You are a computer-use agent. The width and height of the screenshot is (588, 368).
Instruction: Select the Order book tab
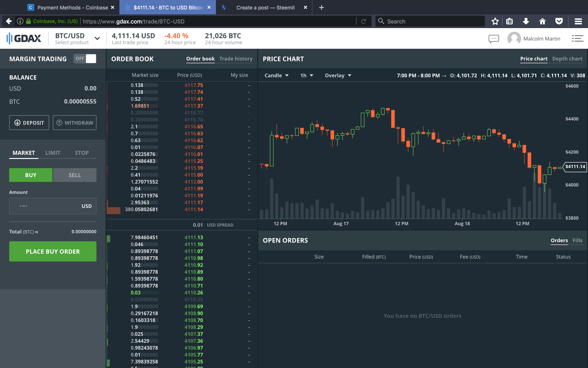click(x=200, y=59)
